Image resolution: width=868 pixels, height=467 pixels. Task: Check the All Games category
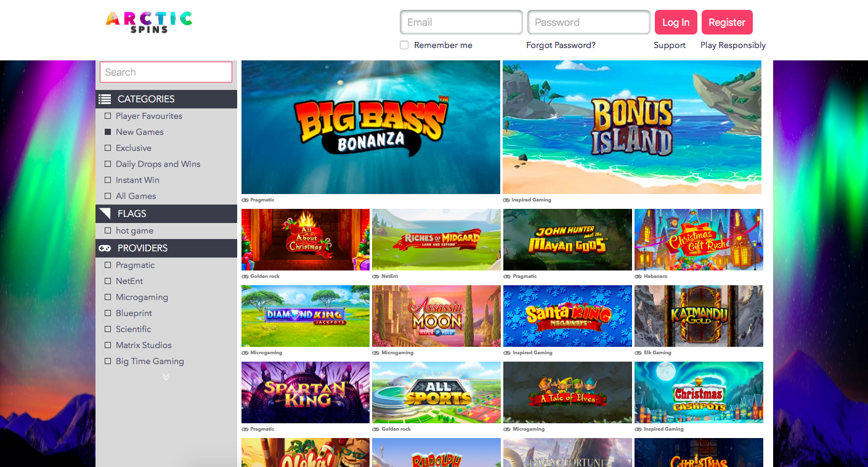point(108,196)
